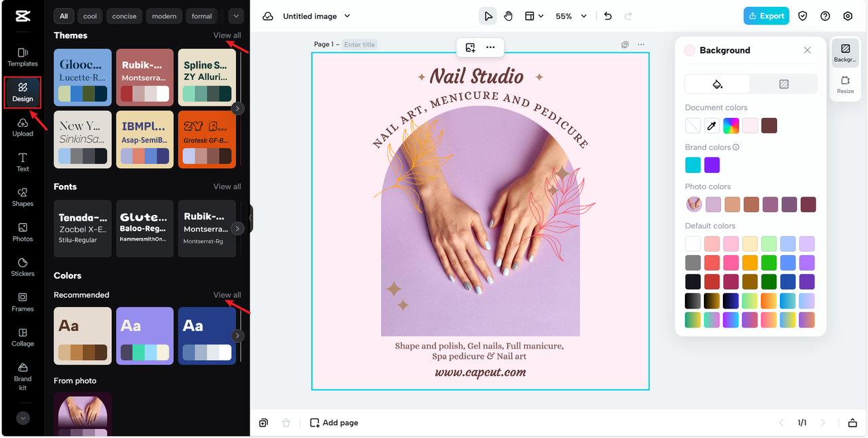Image resolution: width=868 pixels, height=438 pixels.
Task: Open the 55% zoom level dropdown
Action: coord(571,16)
